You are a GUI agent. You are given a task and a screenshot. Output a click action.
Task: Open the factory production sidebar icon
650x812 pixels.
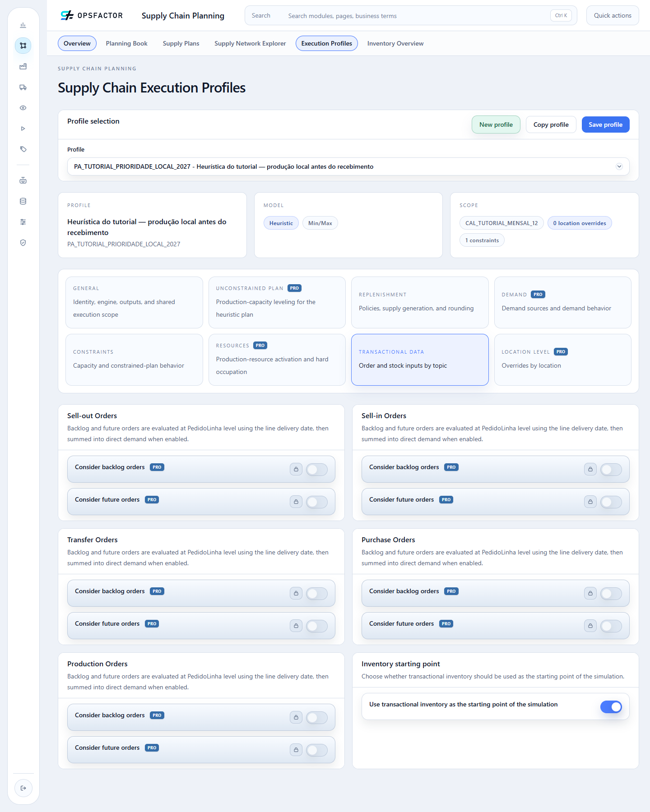23,66
